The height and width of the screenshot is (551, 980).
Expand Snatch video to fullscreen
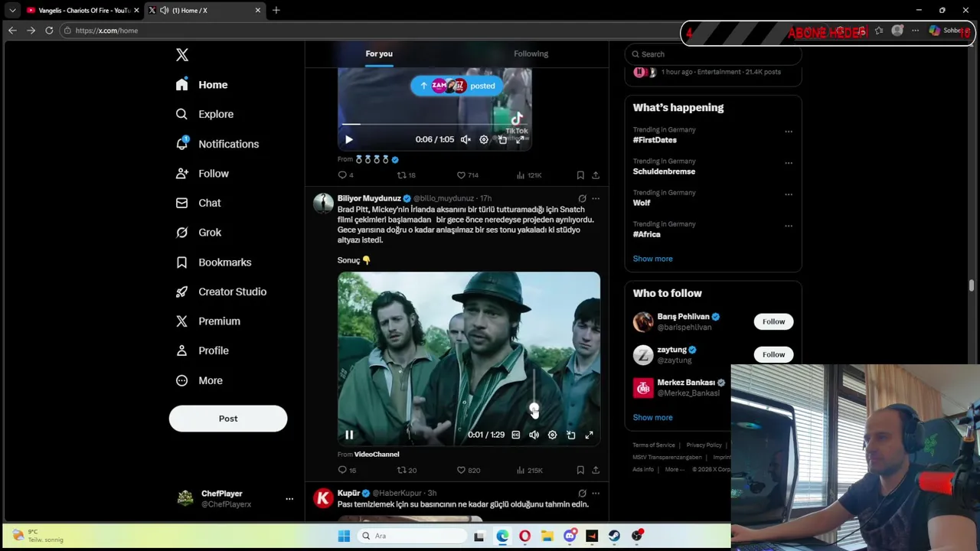tap(589, 435)
